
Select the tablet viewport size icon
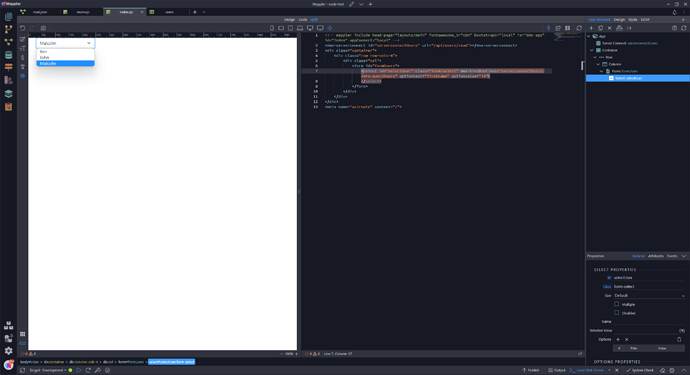(290, 28)
